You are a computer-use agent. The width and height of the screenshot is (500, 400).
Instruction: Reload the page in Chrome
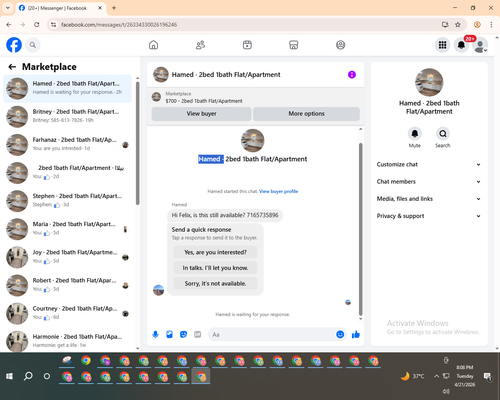(x=37, y=25)
